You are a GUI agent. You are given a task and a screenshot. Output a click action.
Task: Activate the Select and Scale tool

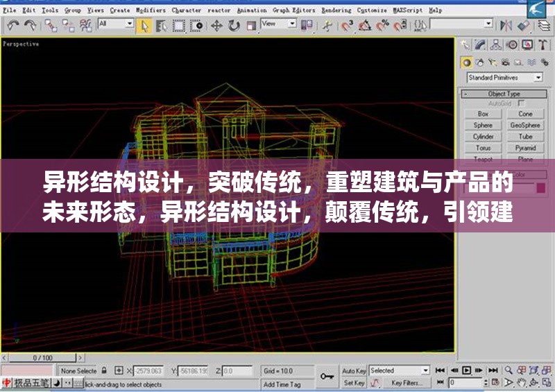pos(251,26)
